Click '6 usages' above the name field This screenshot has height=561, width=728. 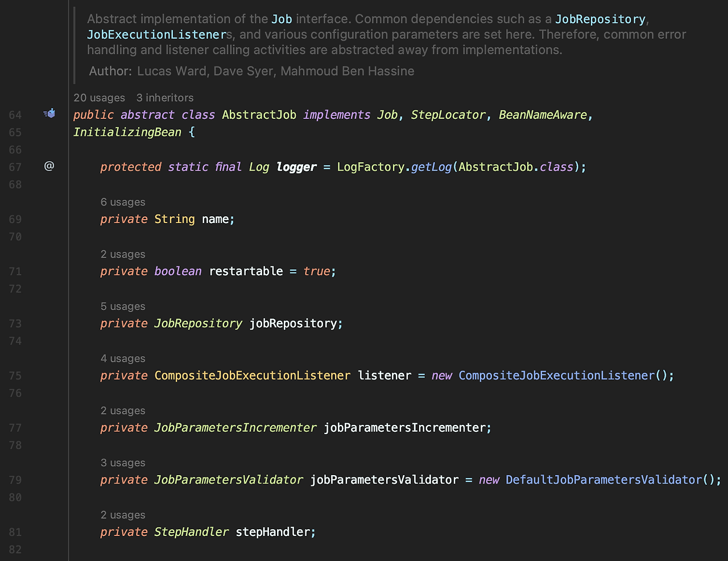123,202
